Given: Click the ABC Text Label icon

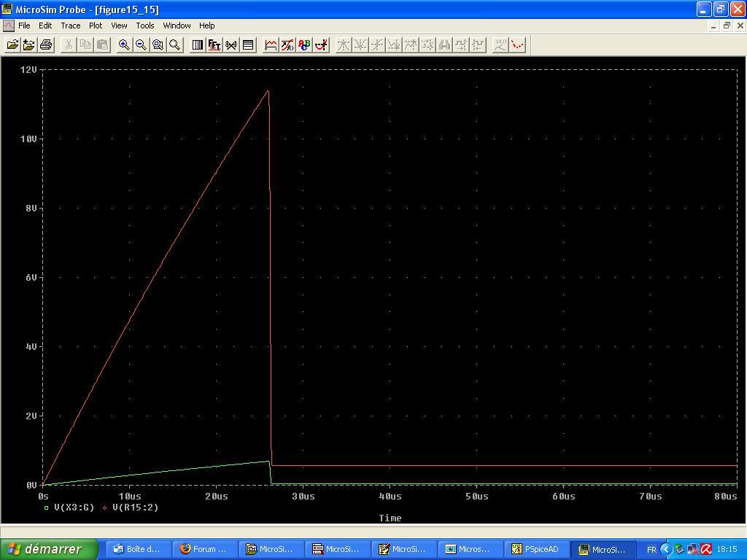Looking at the screenshot, I should pyautogui.click(x=304, y=44).
